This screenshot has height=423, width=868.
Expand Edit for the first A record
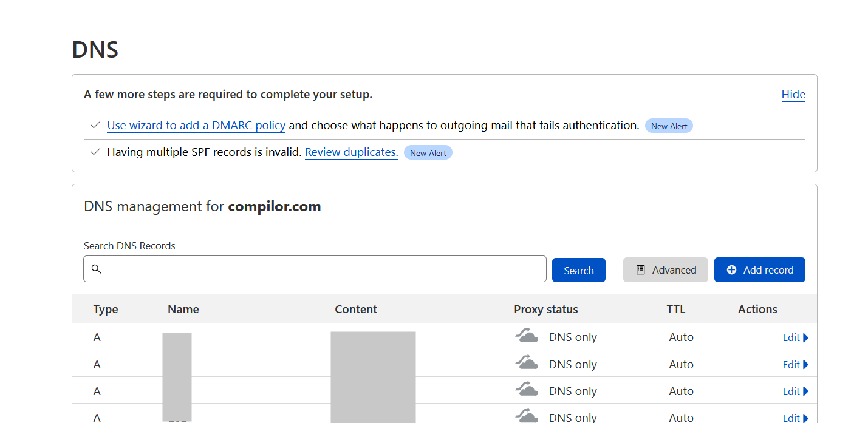click(795, 337)
